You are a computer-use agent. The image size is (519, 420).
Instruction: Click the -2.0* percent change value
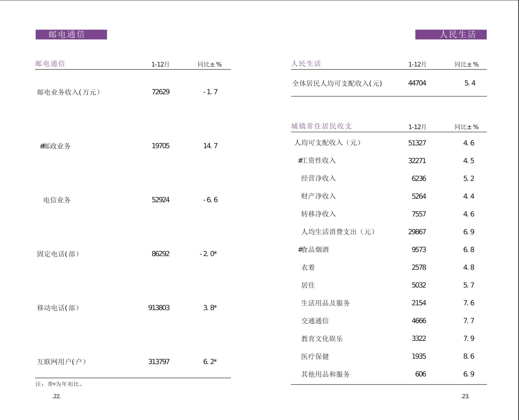coord(208,254)
